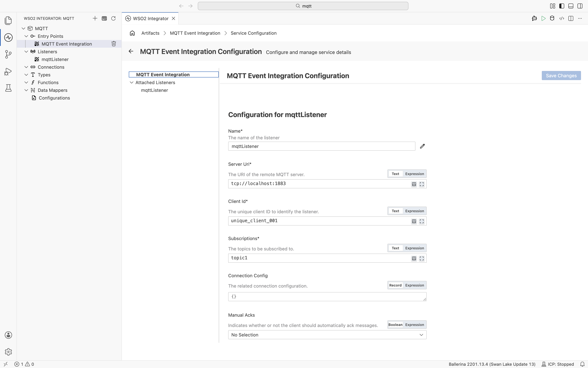Click the Debug integration bug icon

[x=552, y=19]
